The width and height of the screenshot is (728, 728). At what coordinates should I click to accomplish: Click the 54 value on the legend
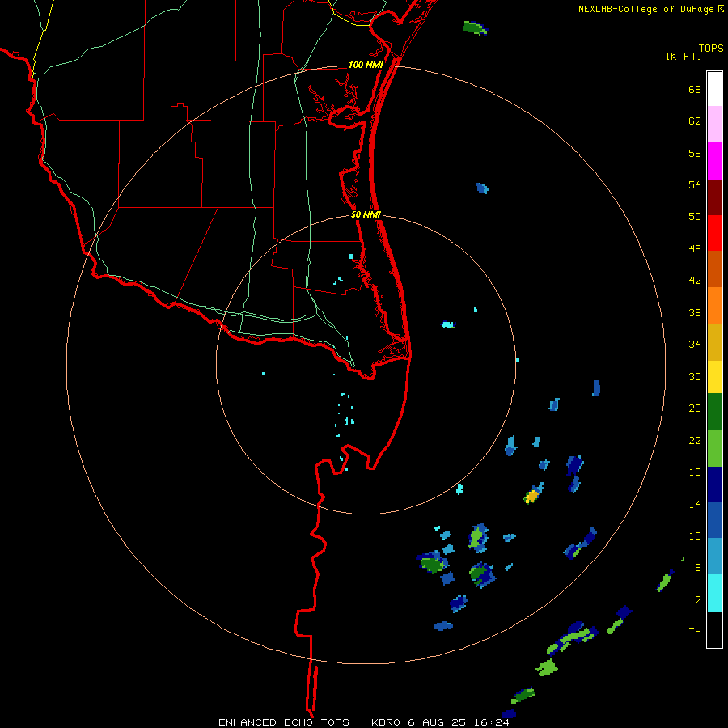point(695,184)
